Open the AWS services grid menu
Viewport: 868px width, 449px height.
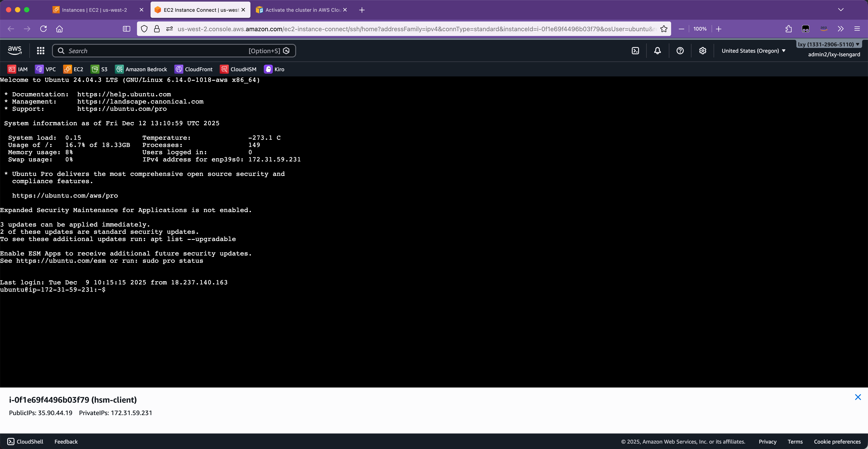(40, 51)
